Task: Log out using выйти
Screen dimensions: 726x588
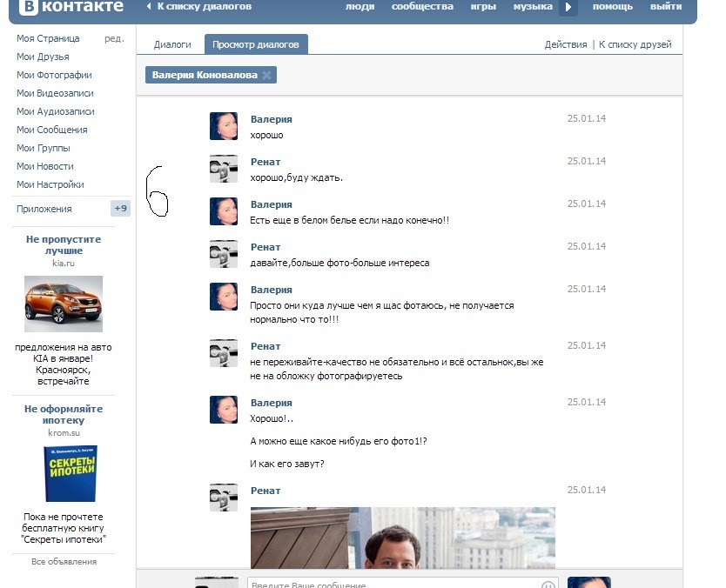Action: [666, 6]
